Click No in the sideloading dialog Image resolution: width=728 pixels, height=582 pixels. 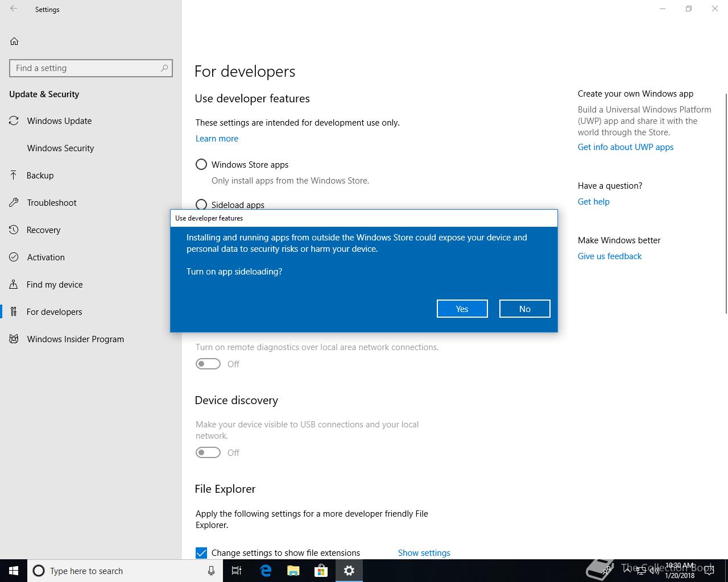525,309
